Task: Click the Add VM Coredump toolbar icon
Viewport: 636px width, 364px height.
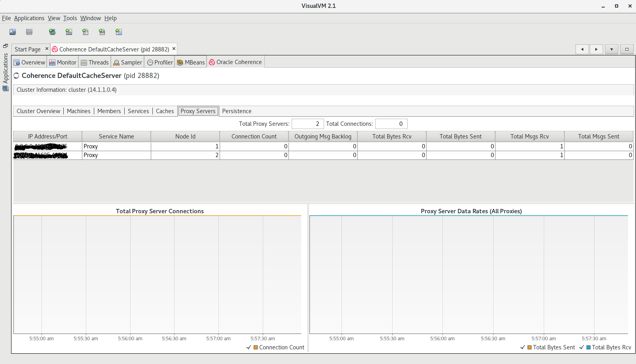Action: tap(85, 32)
